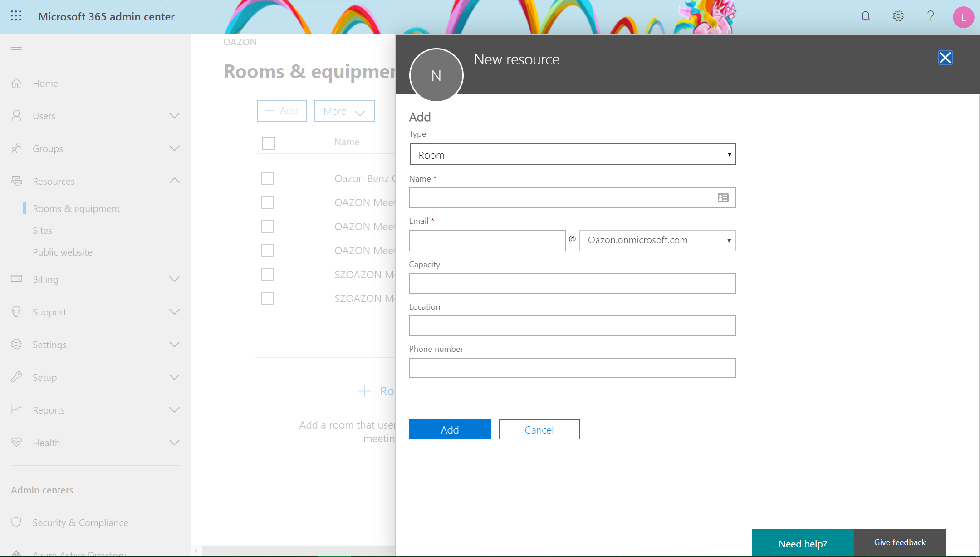Check the third OAZON Mee row checkbox
Image resolution: width=980 pixels, height=557 pixels.
(267, 251)
